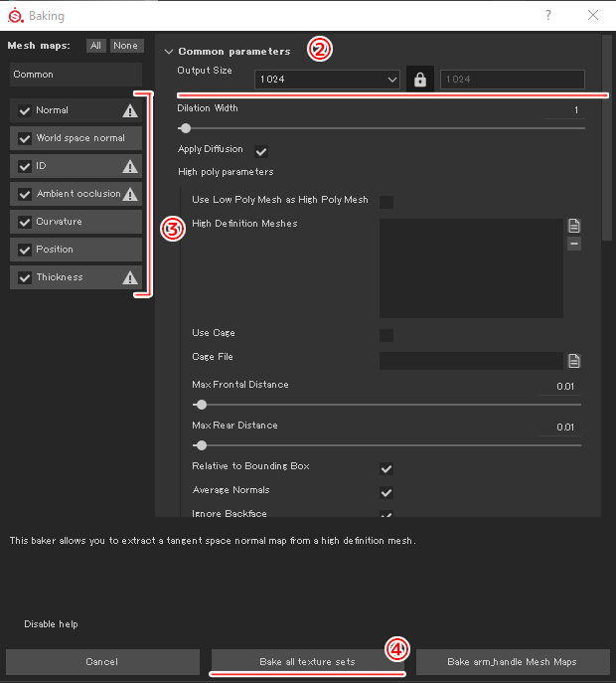Open the Output Size 1024 dropdown

[x=326, y=80]
